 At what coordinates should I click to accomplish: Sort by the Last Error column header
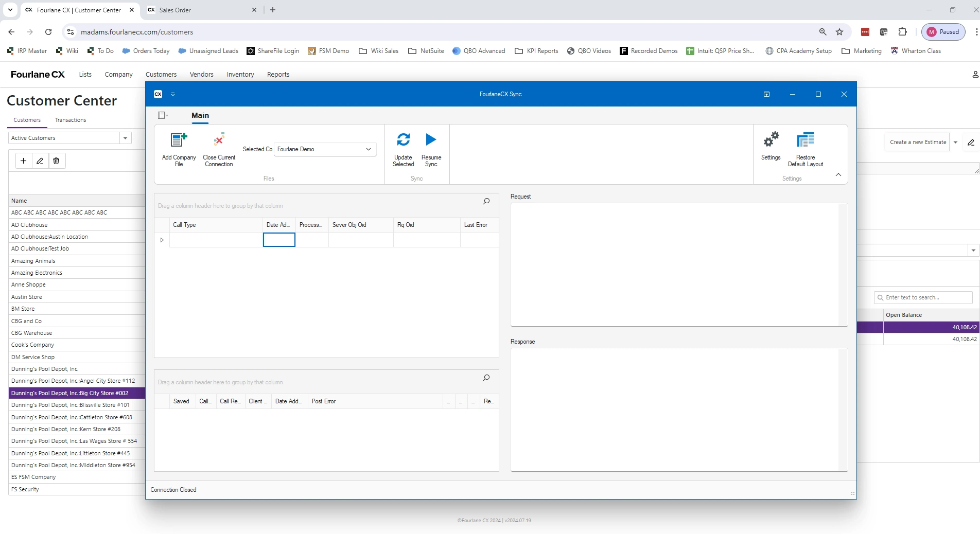click(x=479, y=225)
